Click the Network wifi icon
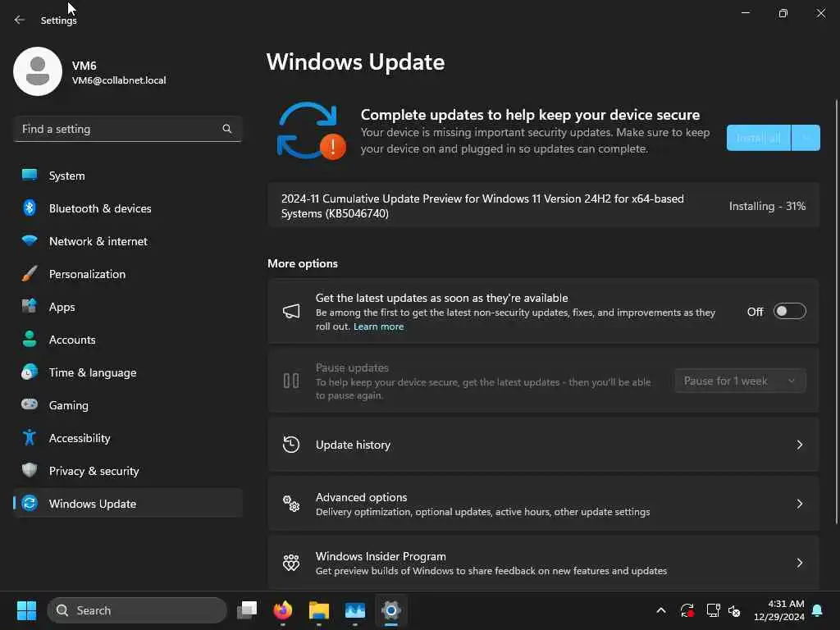The image size is (840, 630). coord(30,240)
